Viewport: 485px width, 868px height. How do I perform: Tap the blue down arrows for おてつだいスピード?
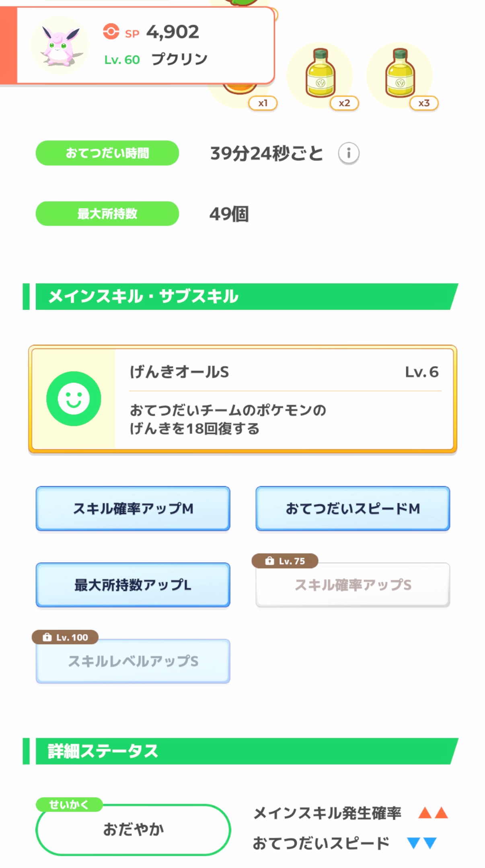pyautogui.click(x=421, y=843)
